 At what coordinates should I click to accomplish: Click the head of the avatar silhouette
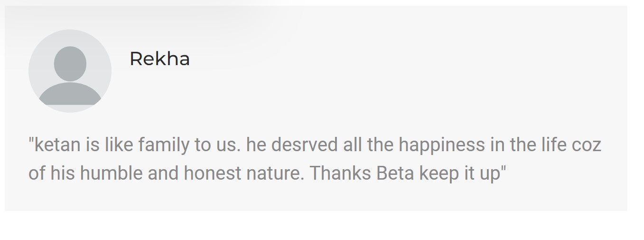point(70,63)
